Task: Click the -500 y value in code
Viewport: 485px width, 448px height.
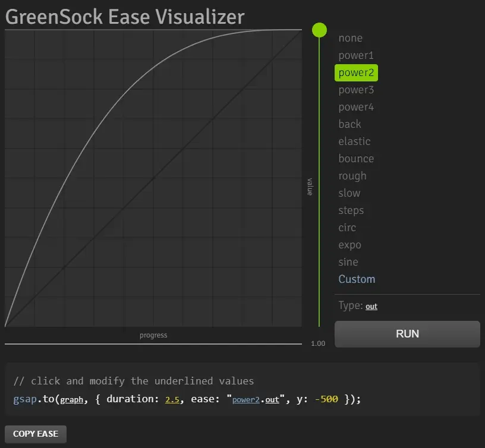Action: (326, 399)
